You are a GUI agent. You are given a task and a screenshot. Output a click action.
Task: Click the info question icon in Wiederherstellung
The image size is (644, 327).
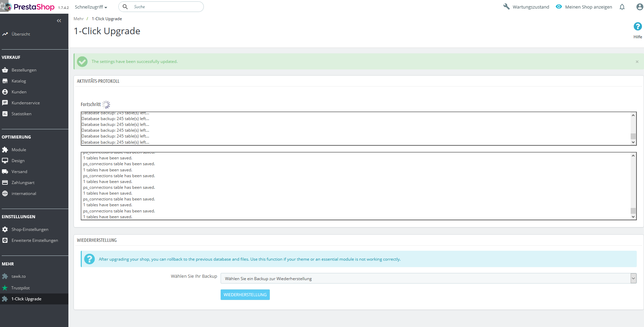coord(90,259)
